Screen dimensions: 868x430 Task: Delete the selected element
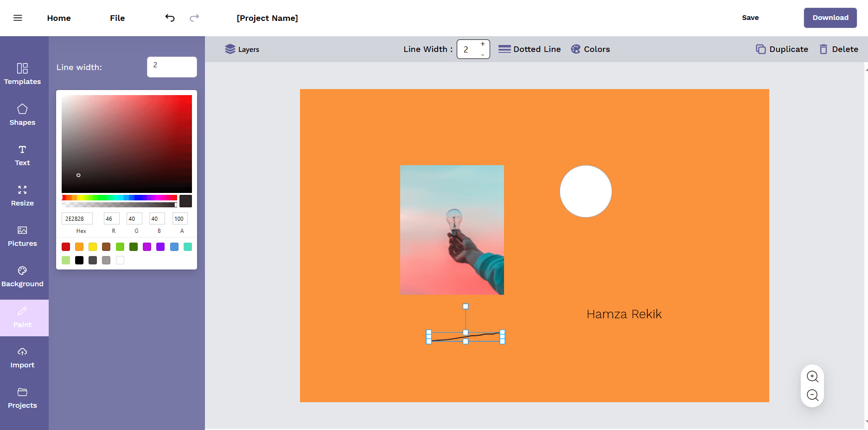(839, 49)
